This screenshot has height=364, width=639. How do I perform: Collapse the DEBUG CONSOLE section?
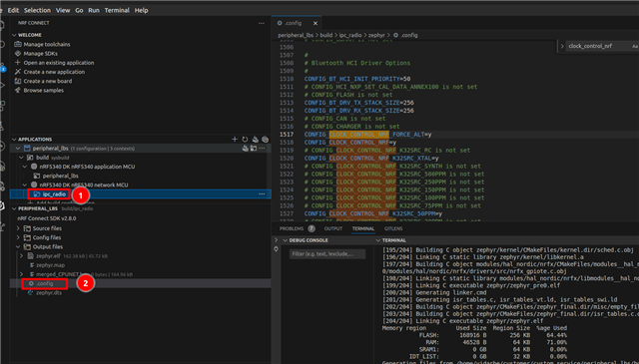point(285,240)
